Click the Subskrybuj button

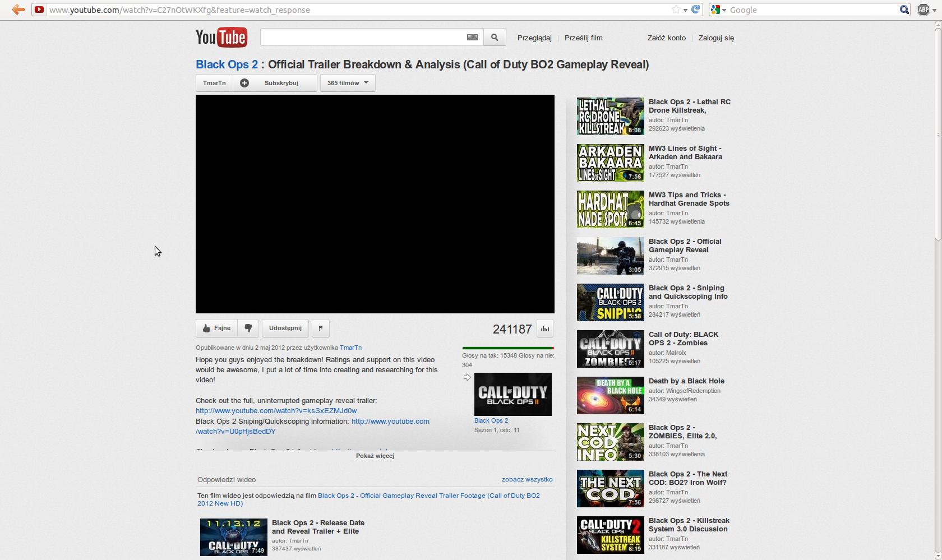point(275,83)
